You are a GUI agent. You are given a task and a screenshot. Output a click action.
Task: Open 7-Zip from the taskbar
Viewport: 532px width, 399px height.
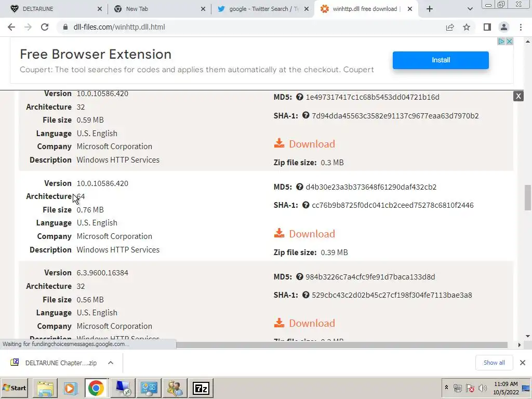(201, 388)
